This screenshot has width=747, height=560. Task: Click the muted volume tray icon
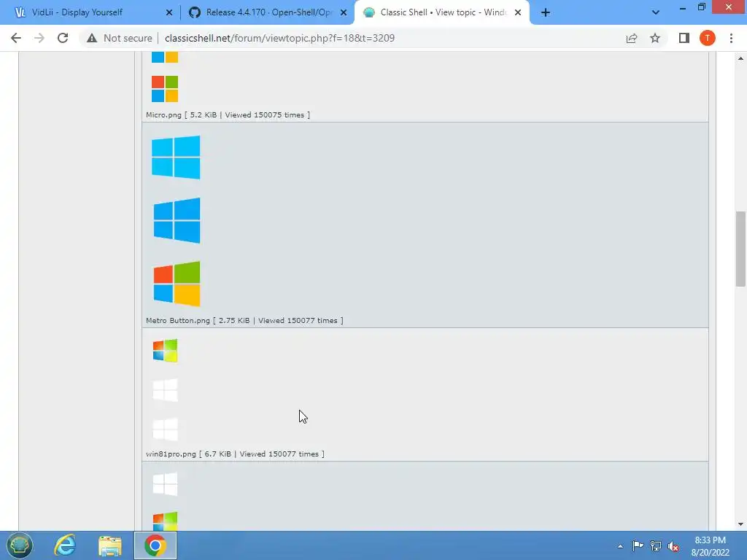coord(673,547)
